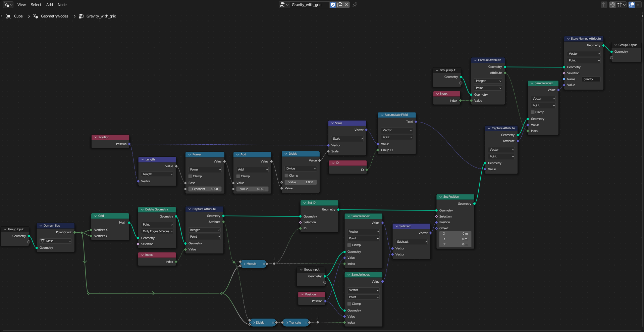The width and height of the screenshot is (644, 332).
Task: Click node group icon before Gravity_with_grid breadcrumb
Action: pos(81,16)
